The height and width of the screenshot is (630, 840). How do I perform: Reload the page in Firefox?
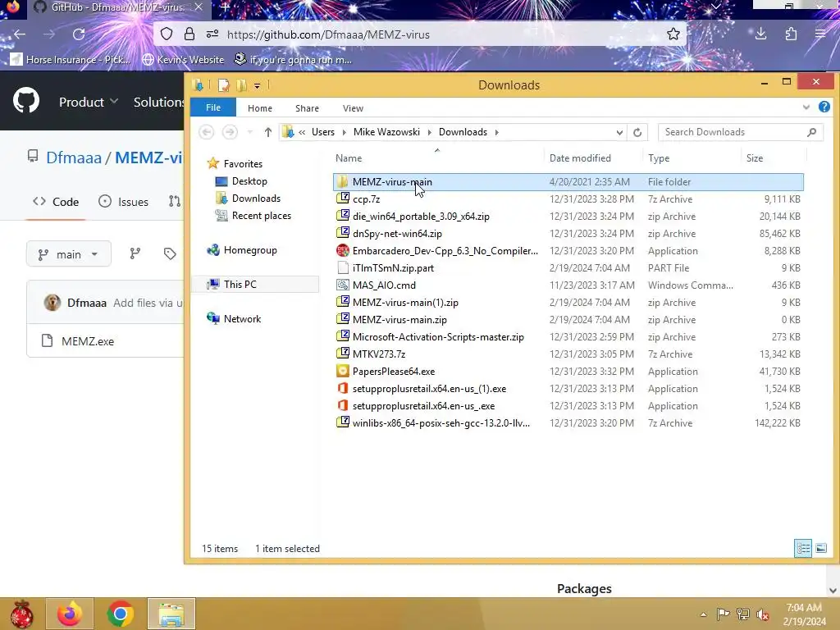point(79,34)
